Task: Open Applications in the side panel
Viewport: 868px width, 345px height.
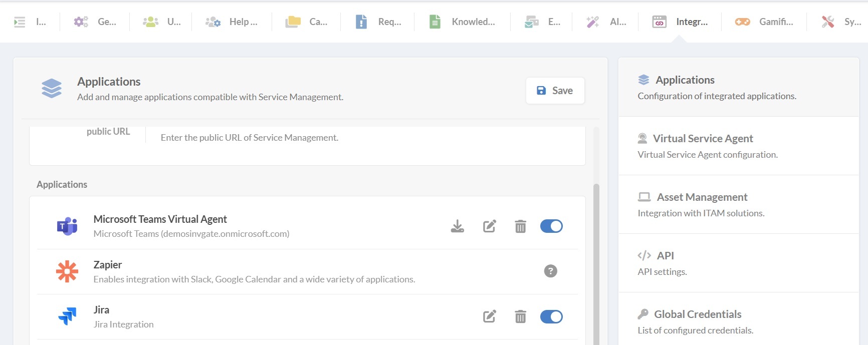Action: tap(738, 87)
